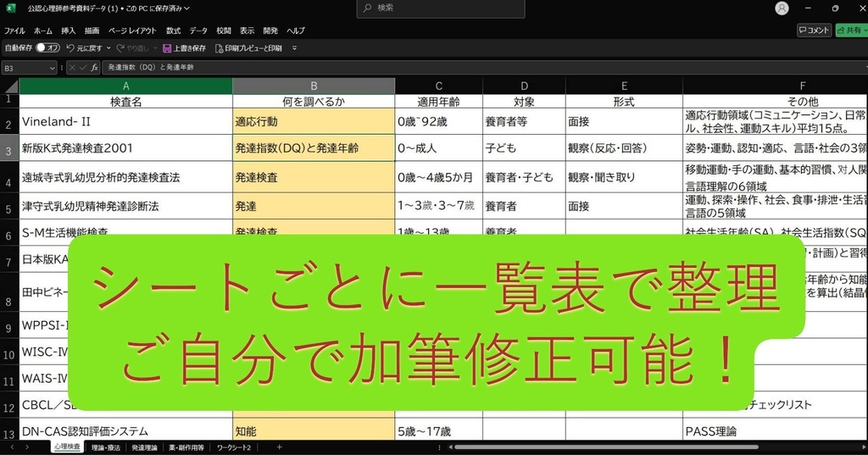Open the データ ribbon tab
The width and height of the screenshot is (868, 455).
[198, 31]
